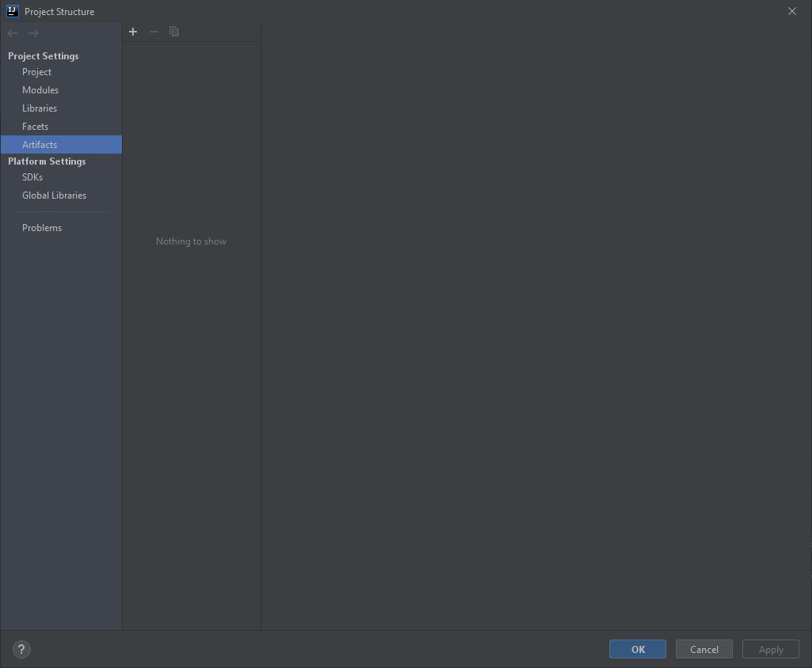Click the Cancel button
This screenshot has height=668, width=812.
[x=704, y=649]
